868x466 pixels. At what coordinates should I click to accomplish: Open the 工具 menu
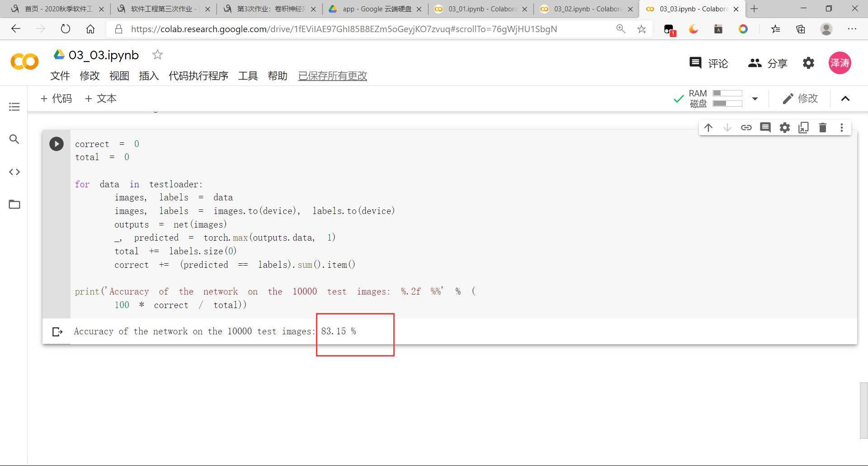[248, 76]
